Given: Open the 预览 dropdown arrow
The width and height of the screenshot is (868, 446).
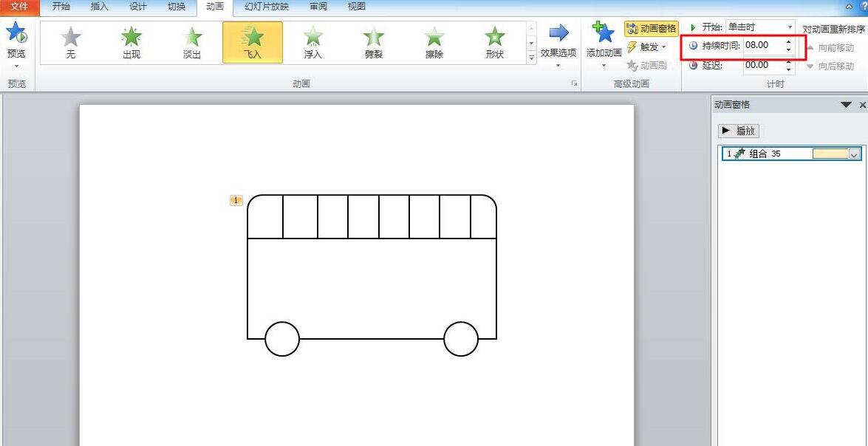Looking at the screenshot, I should pos(16,66).
